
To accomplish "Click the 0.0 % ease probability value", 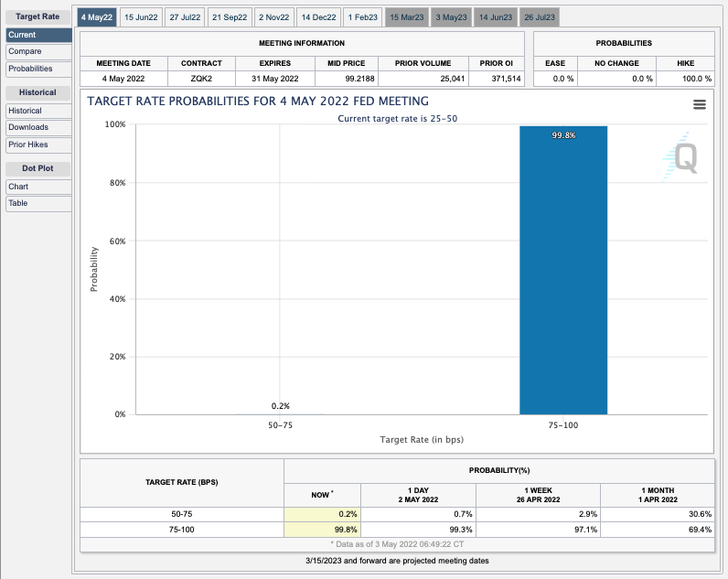I will 563,79.
